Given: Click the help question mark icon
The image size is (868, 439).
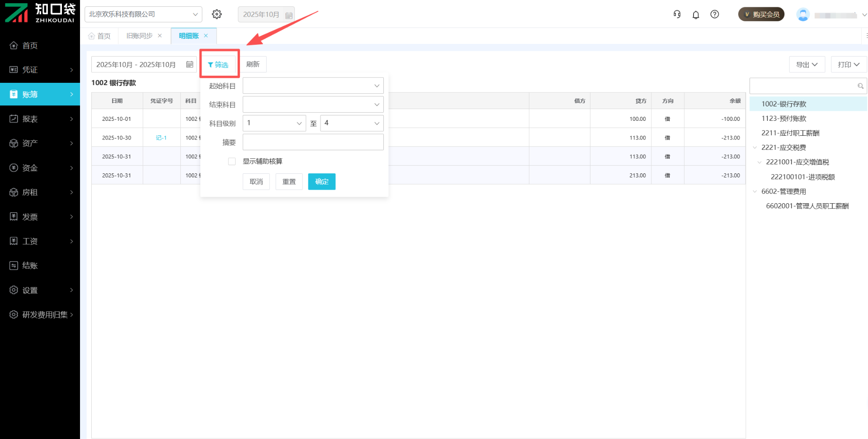Looking at the screenshot, I should click(x=715, y=14).
